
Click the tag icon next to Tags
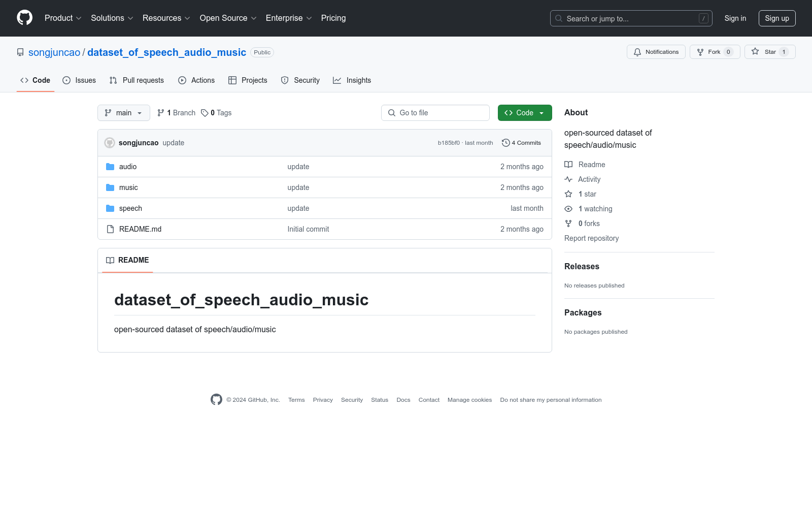pos(205,113)
